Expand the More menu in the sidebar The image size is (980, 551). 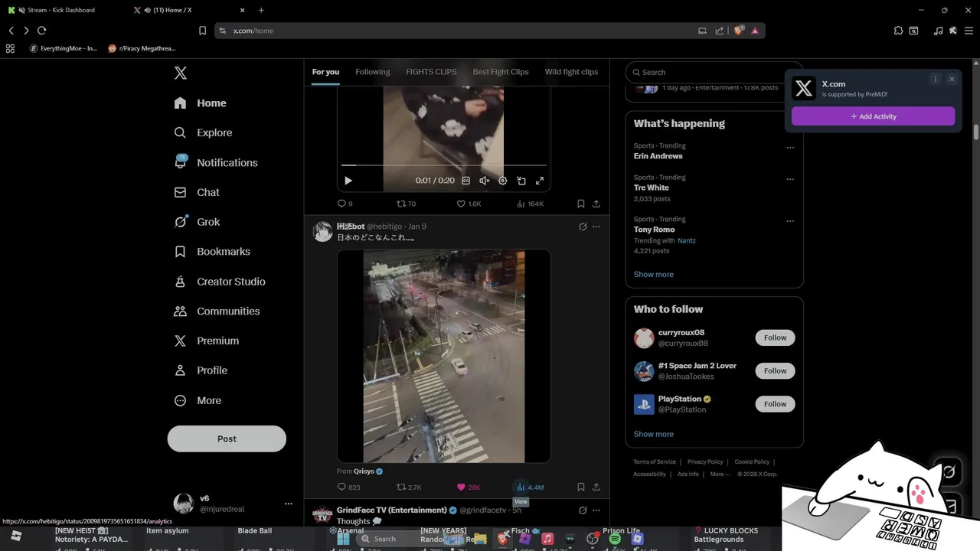click(198, 400)
